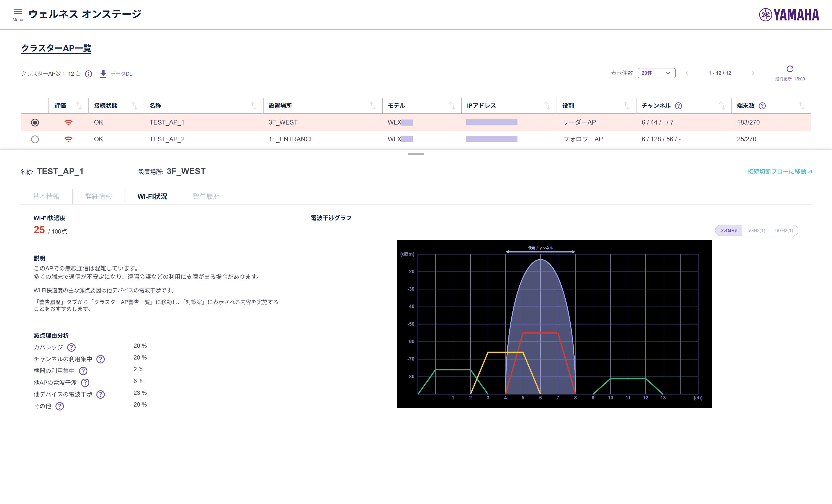Image resolution: width=832 pixels, height=504 pixels.
Task: Open the 表示件数 20件 dropdown
Action: (x=656, y=73)
